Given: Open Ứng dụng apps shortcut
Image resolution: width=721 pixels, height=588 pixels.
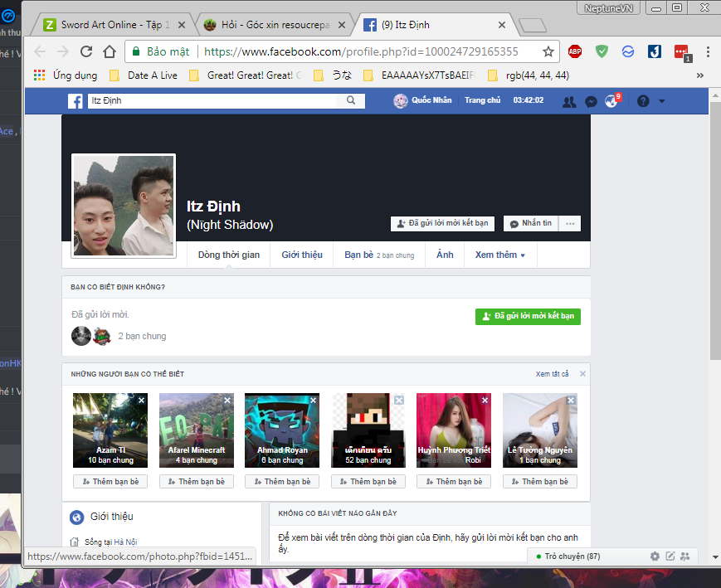Looking at the screenshot, I should tap(66, 75).
